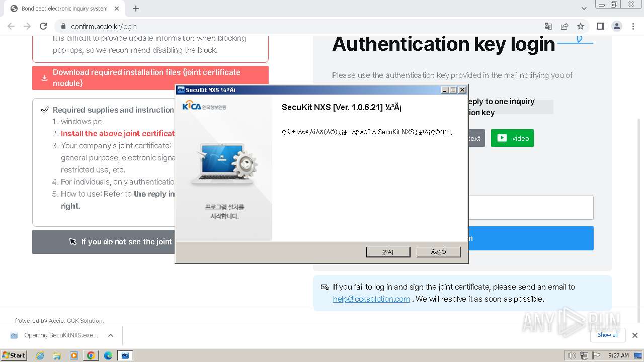Open File Explorer from taskbar

pyautogui.click(x=57, y=355)
